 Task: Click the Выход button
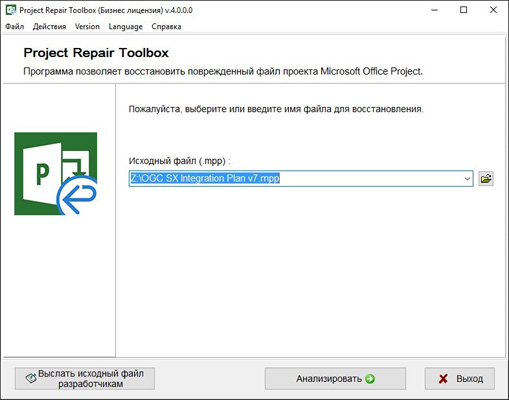460,379
